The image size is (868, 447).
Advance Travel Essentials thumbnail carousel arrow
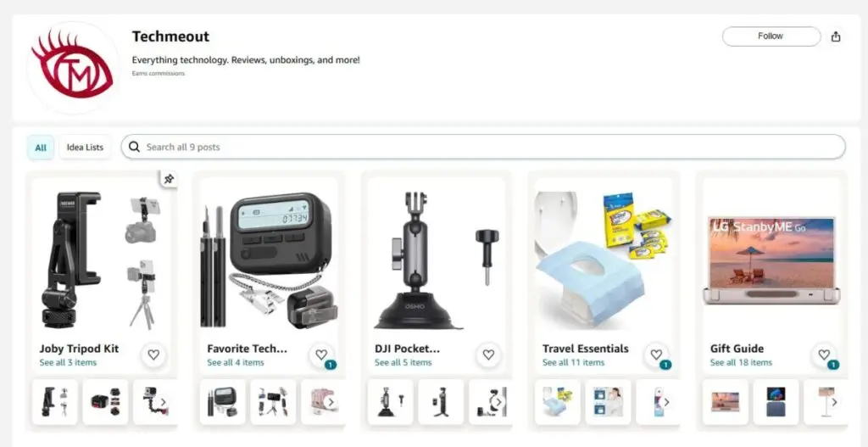coord(666,402)
